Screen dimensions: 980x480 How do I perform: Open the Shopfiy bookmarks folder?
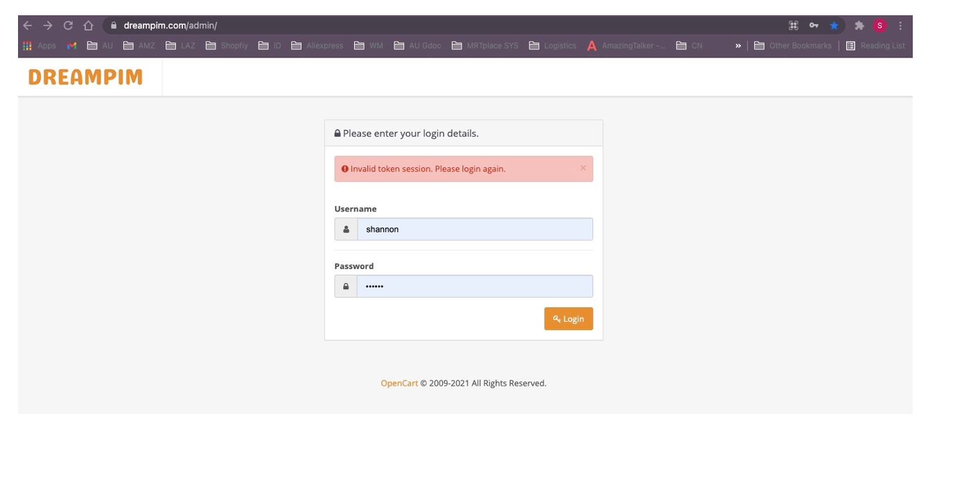[x=227, y=46]
